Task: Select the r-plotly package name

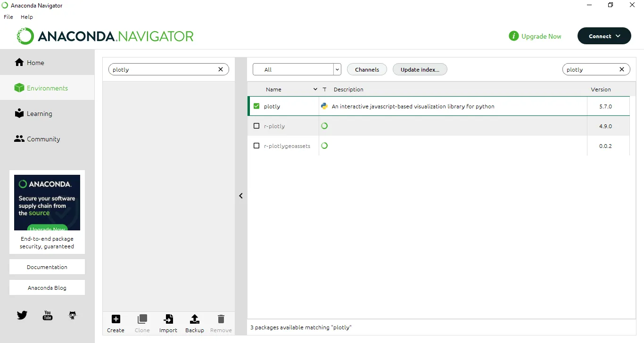Action: point(274,126)
